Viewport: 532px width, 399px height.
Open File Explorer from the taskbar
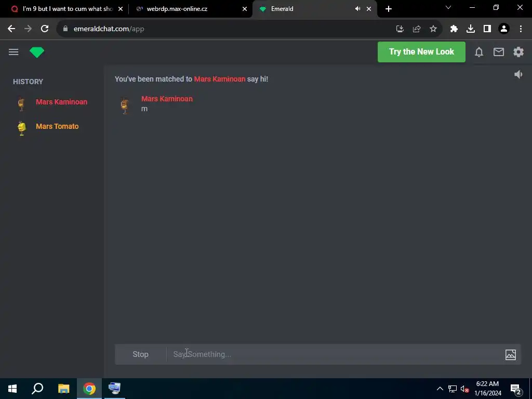click(x=63, y=389)
